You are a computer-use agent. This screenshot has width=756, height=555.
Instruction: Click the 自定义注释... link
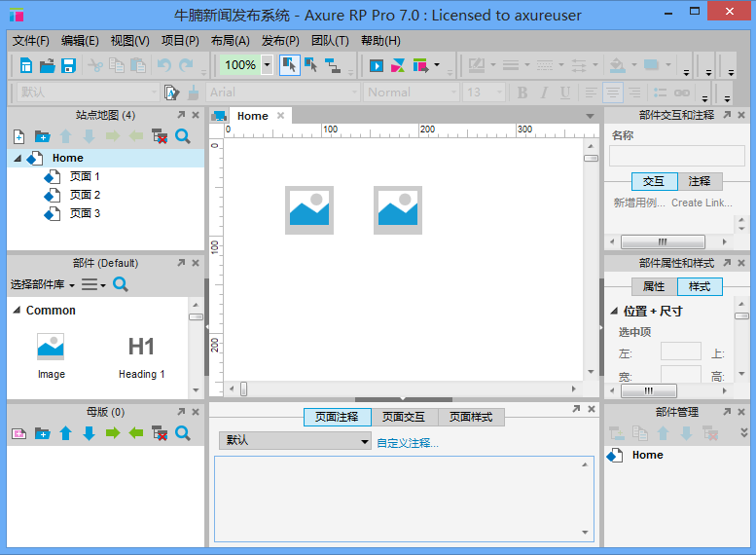point(408,443)
